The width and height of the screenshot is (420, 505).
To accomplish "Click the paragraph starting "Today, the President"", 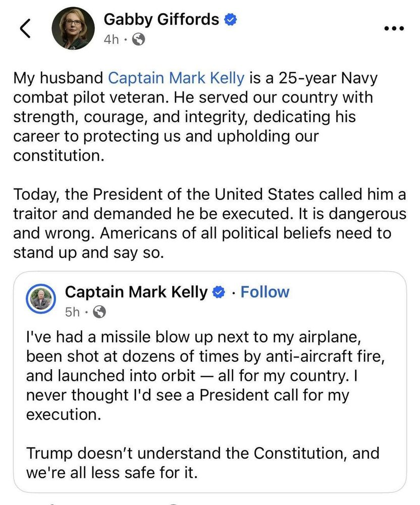I will [209, 223].
